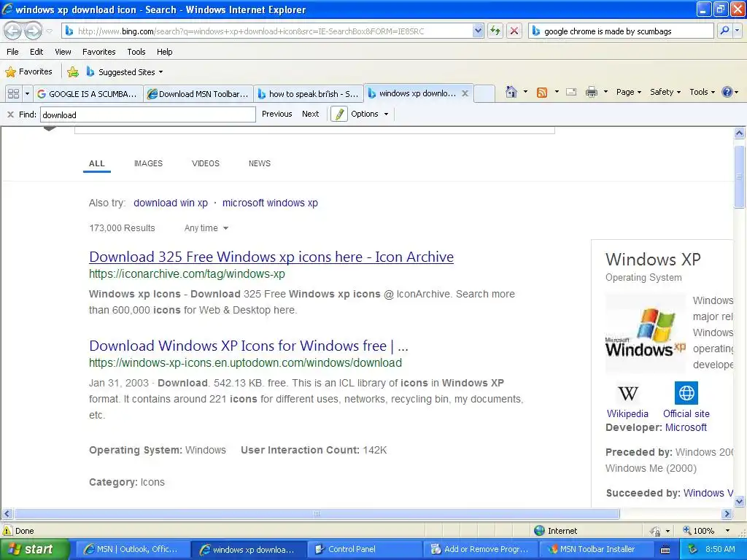Viewport: 747px width, 560px height.
Task: Open the File menu
Action: pyautogui.click(x=13, y=52)
